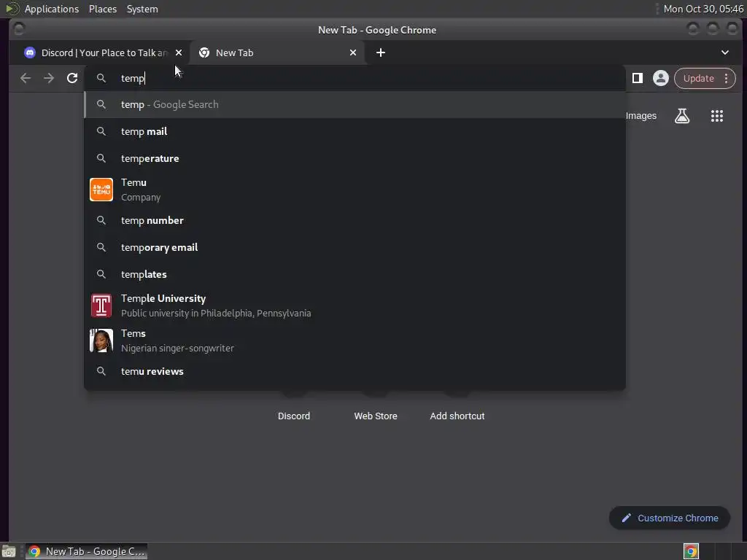747x560 pixels.
Task: Click the clock in top panel
Action: (x=703, y=9)
